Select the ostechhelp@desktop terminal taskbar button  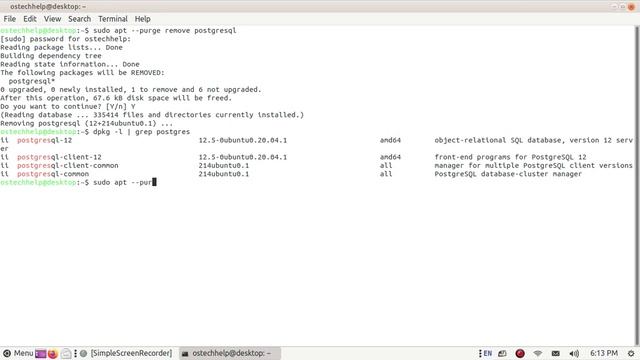230,353
